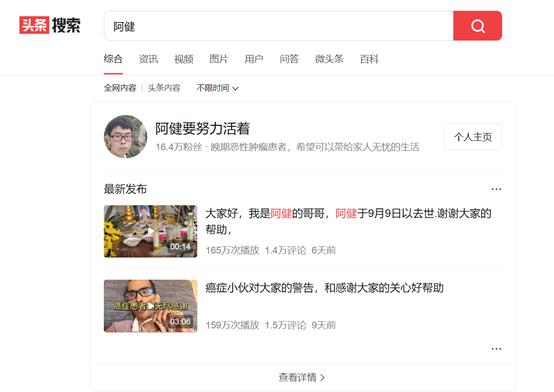554x392 pixels.
Task: Click the 159万次播放 stats text
Action: 232,325
